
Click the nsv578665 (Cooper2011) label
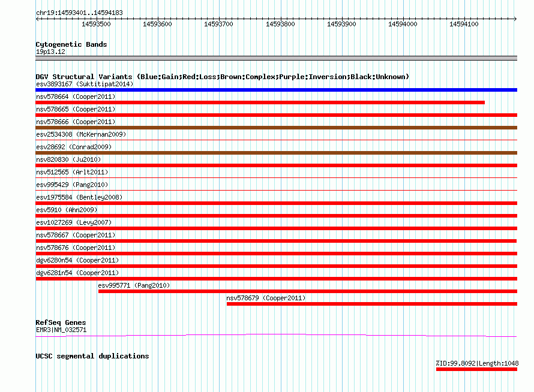(x=76, y=109)
